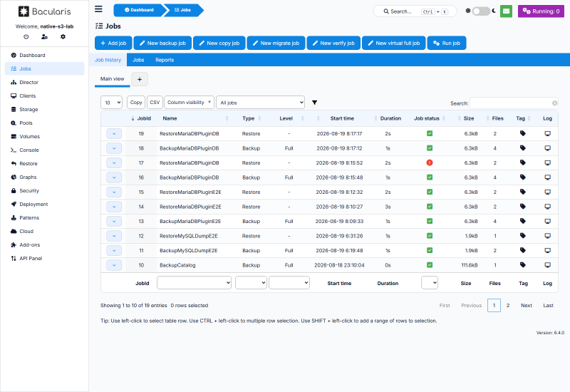Switch to the Job history tab
Screen dimensions: 570x392
point(108,60)
